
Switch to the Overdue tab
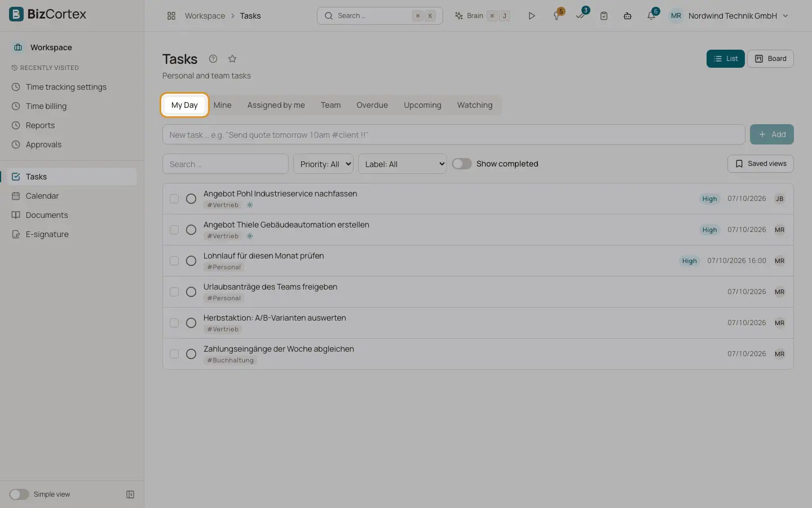click(372, 105)
